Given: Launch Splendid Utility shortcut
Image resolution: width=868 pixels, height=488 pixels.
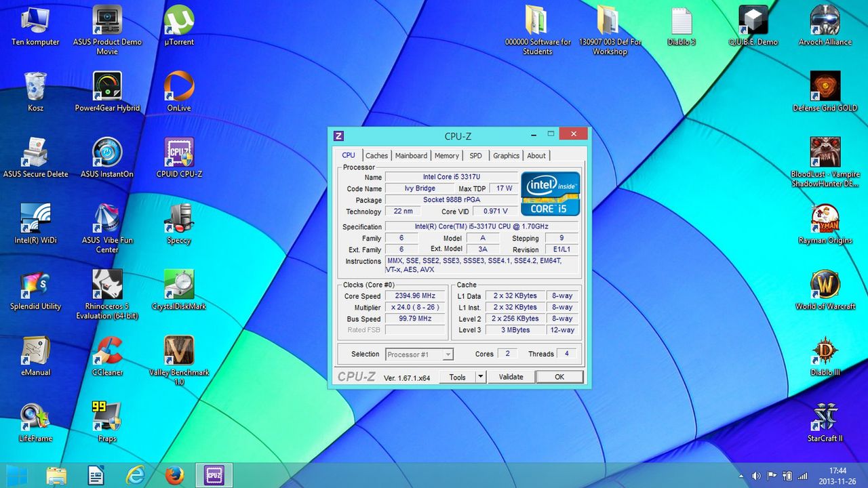Looking at the screenshot, I should pos(35,289).
